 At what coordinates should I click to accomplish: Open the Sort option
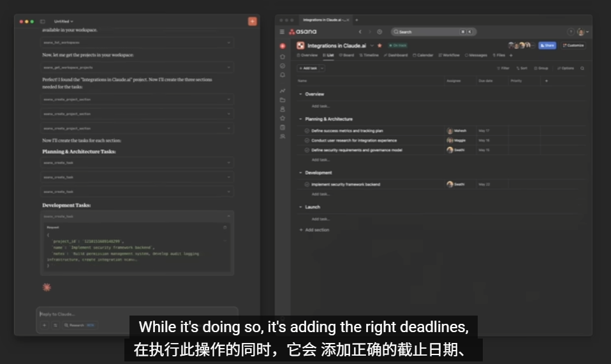coord(522,68)
